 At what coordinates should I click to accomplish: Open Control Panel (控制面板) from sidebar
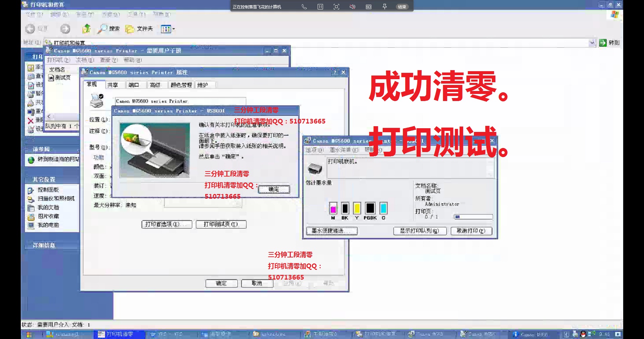pos(48,190)
